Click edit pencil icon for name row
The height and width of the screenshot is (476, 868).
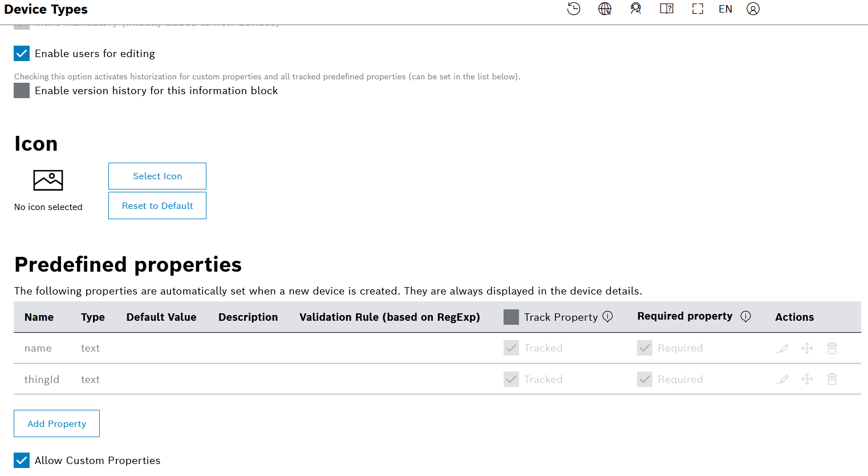pyautogui.click(x=782, y=348)
